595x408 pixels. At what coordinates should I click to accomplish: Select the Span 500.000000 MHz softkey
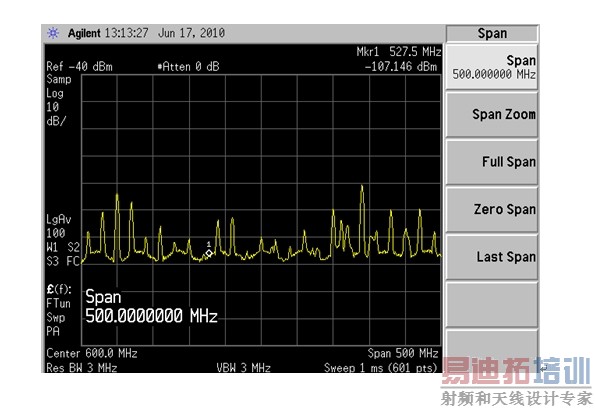[x=492, y=67]
